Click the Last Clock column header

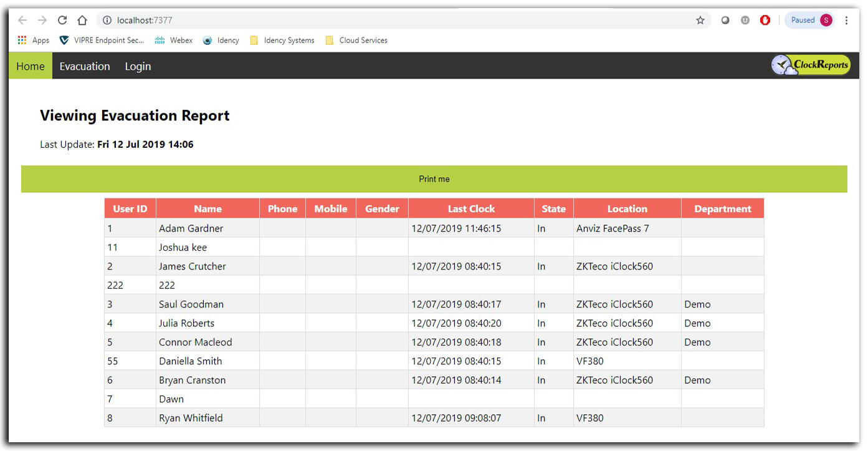[x=471, y=209]
